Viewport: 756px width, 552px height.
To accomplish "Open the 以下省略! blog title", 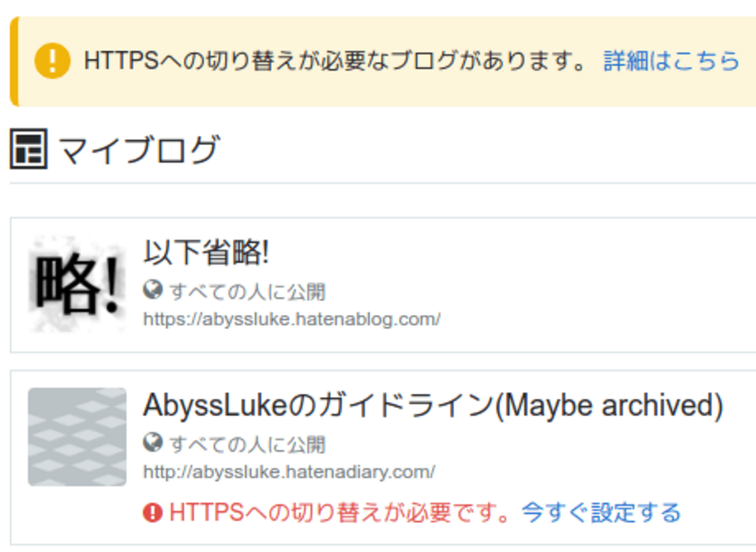I will click(206, 253).
